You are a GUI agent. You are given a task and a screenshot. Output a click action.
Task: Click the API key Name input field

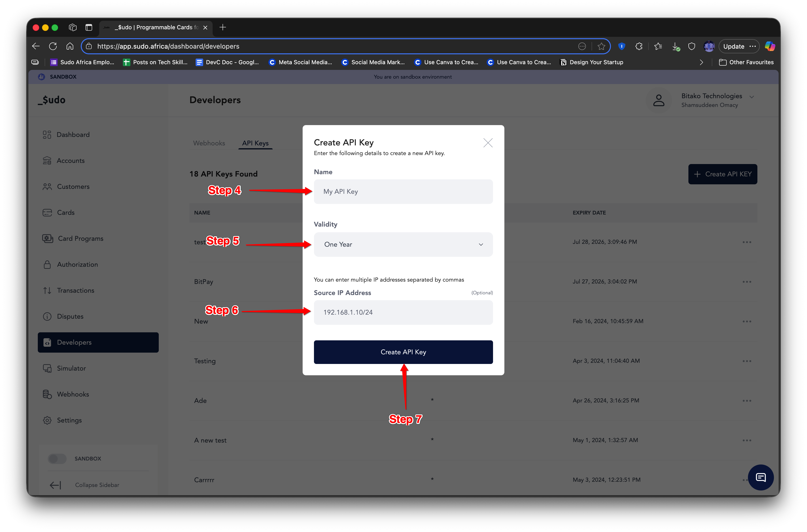point(403,192)
